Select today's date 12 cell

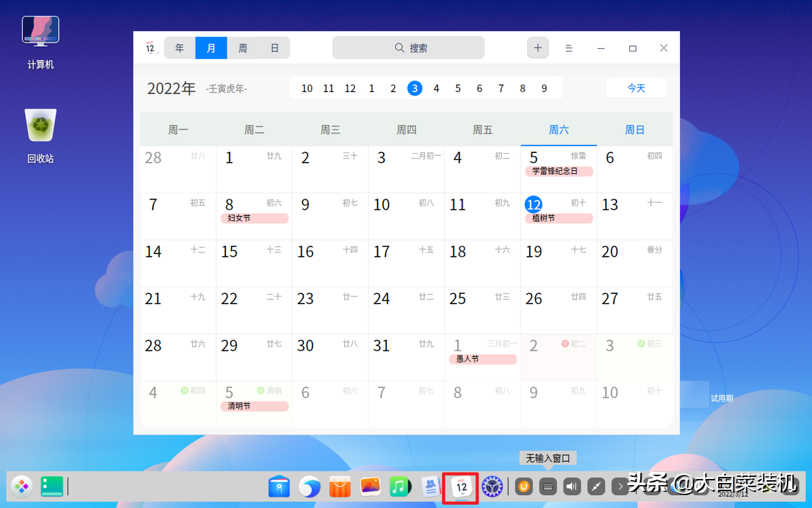pyautogui.click(x=559, y=216)
